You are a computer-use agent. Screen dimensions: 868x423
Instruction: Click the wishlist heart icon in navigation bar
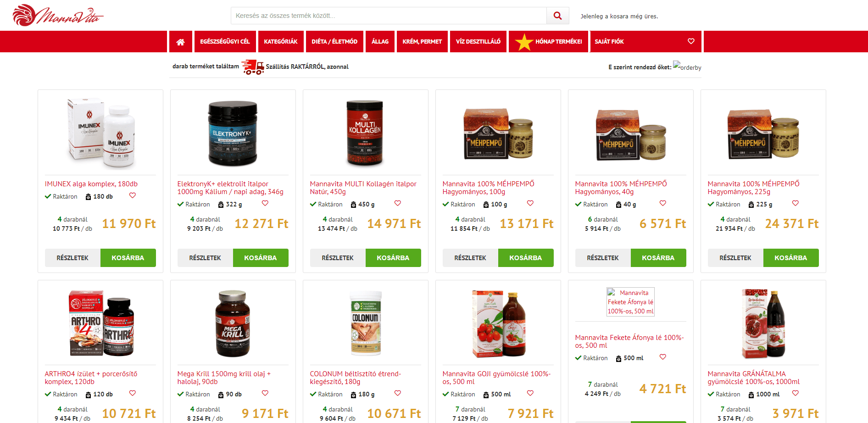pos(691,41)
